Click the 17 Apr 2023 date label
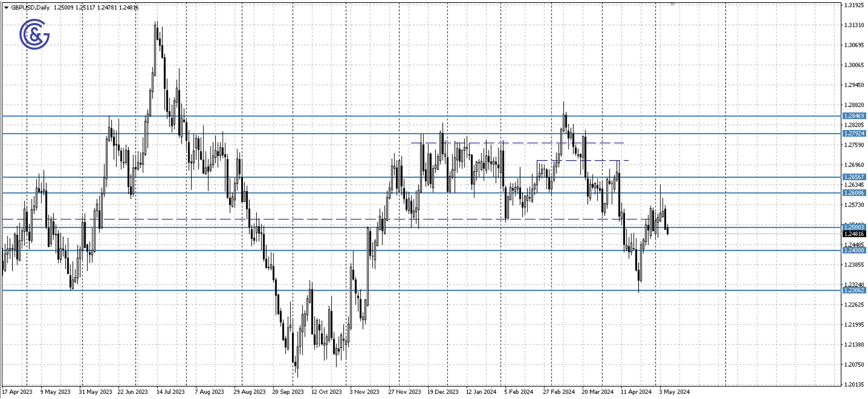 point(18,392)
